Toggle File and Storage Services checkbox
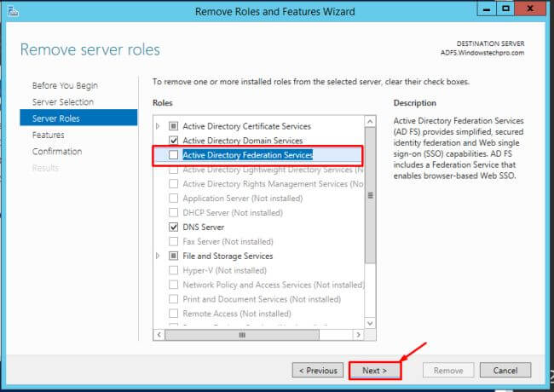 click(x=173, y=256)
